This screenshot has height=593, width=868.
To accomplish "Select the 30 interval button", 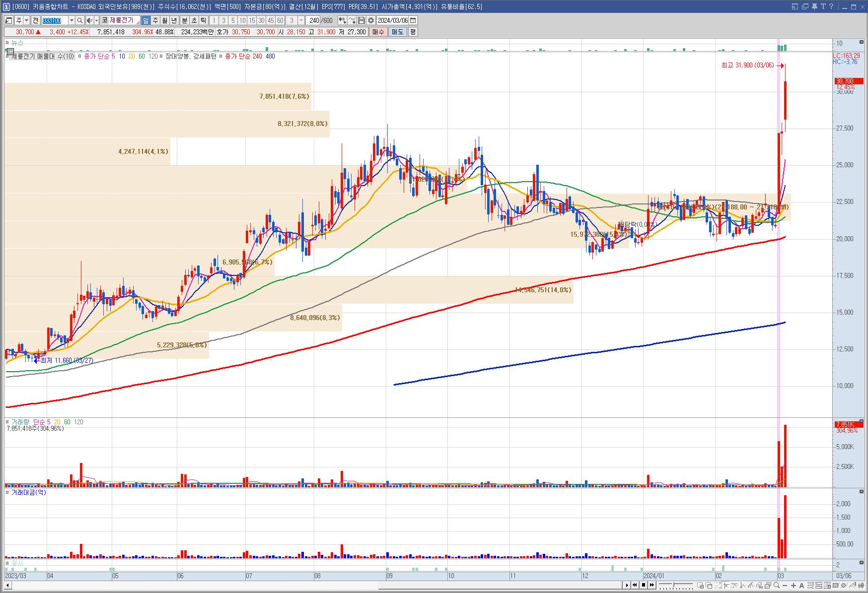I will click(261, 20).
